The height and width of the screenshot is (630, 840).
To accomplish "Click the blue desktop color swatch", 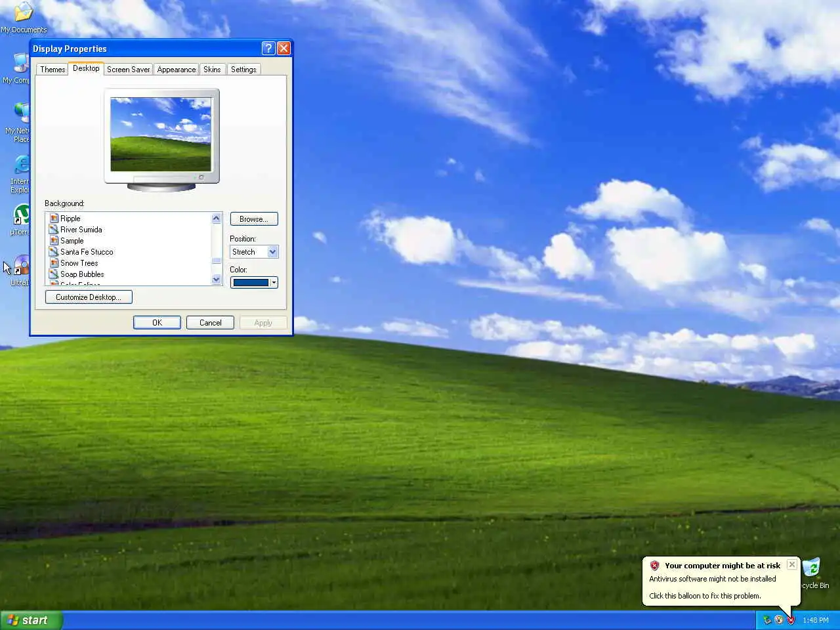I will tap(251, 283).
